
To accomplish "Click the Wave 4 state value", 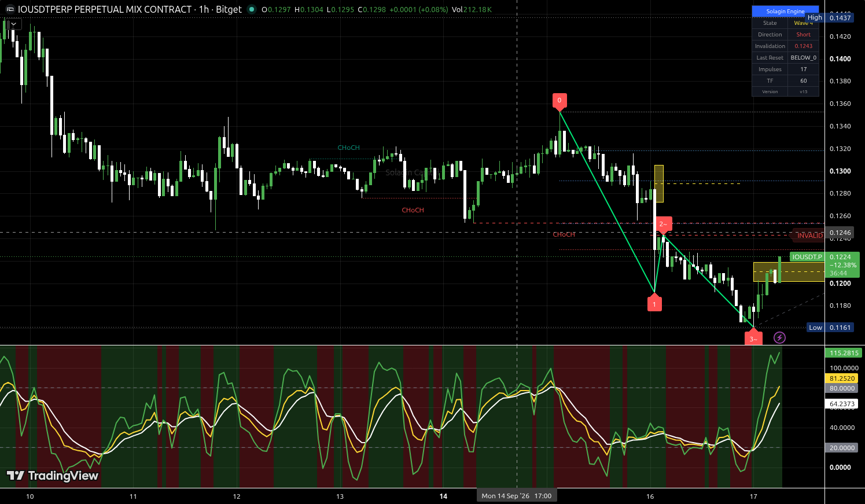I will click(x=803, y=23).
